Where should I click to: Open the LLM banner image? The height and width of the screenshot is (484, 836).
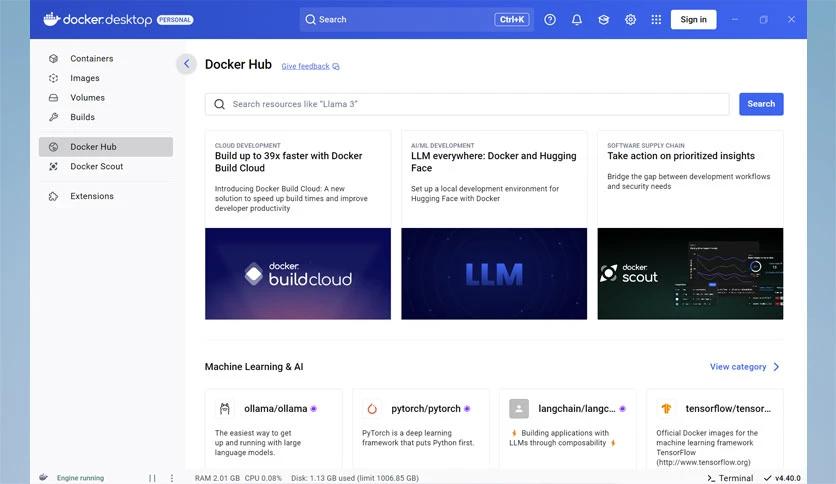pos(494,274)
